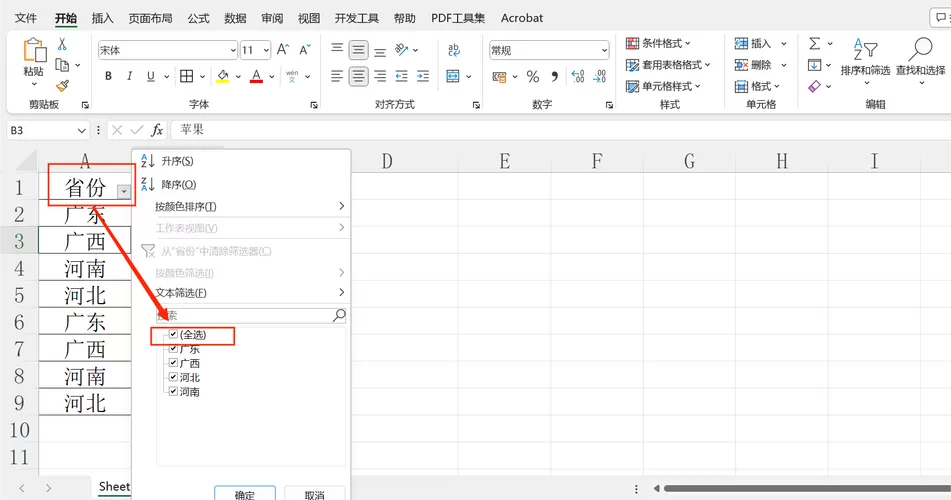
Task: Uncheck the 广西 filter checkbox
Action: 173,363
